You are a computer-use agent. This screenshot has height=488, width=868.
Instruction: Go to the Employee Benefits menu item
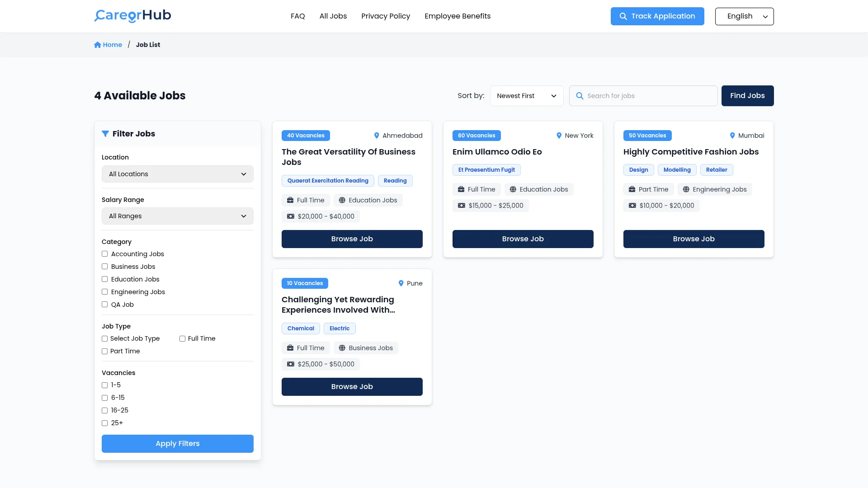(x=458, y=16)
